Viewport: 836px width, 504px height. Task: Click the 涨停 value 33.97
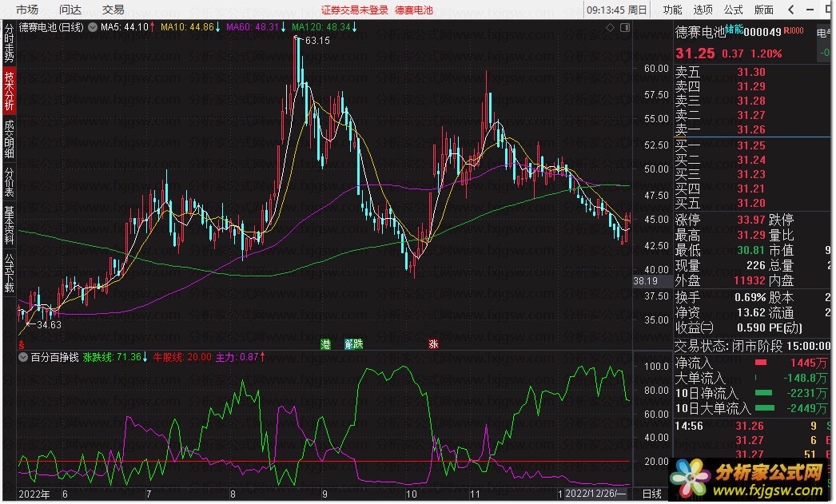pos(750,220)
